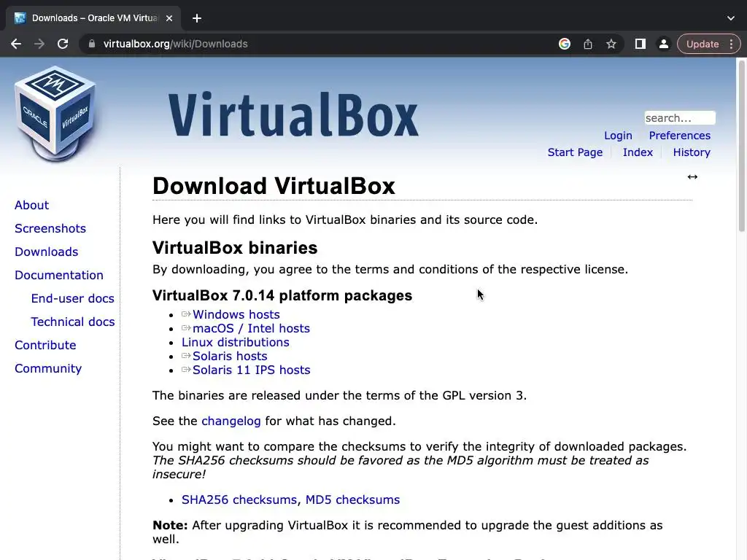This screenshot has height=560, width=747.
Task: Open the changelog link
Action: pyautogui.click(x=231, y=421)
